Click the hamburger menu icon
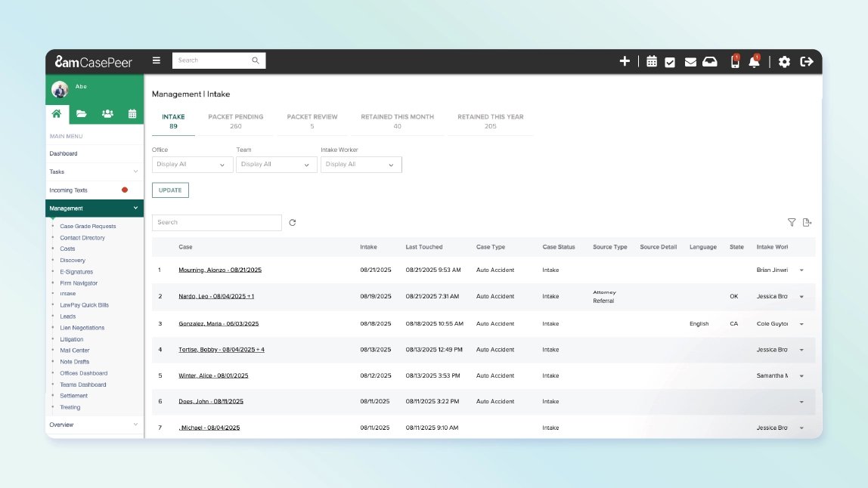 [156, 60]
